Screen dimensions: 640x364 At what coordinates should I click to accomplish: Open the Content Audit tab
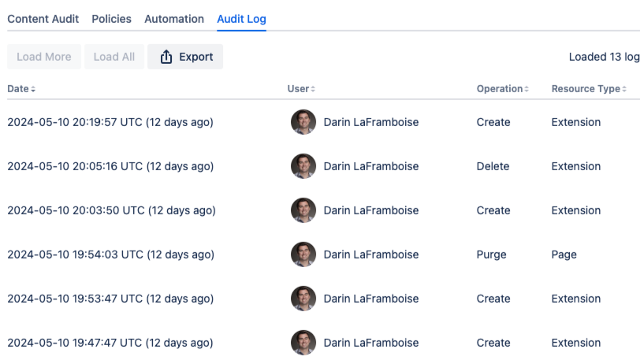[43, 19]
